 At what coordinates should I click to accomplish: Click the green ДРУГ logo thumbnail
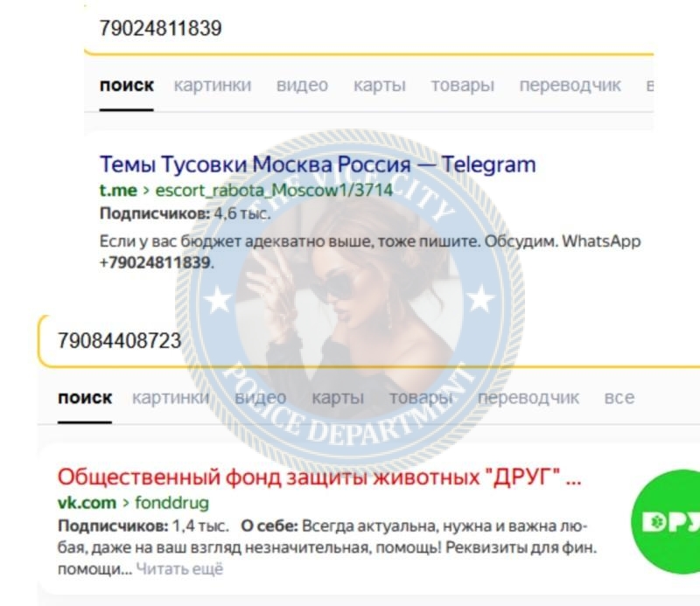click(666, 521)
